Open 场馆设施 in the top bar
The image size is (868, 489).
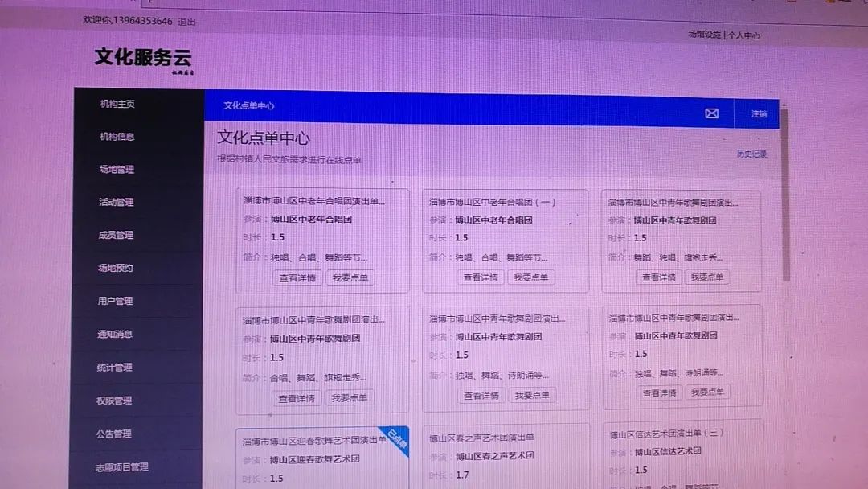click(x=703, y=36)
